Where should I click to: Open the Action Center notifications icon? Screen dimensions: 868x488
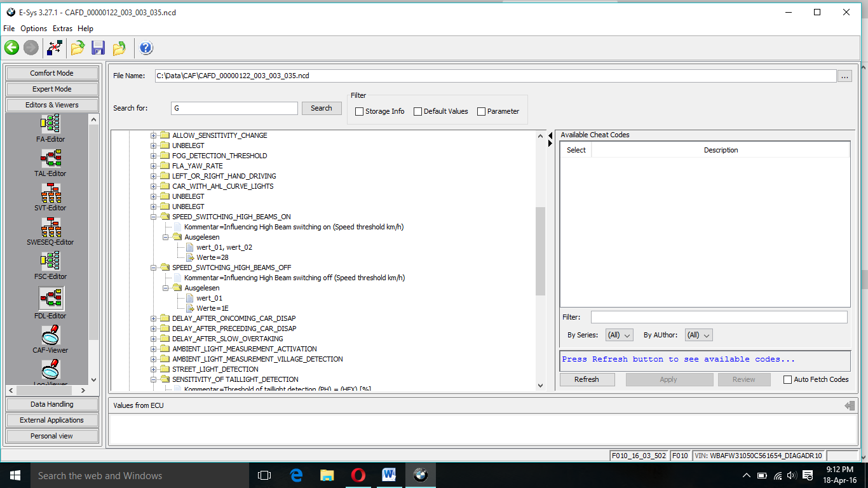tap(808, 475)
